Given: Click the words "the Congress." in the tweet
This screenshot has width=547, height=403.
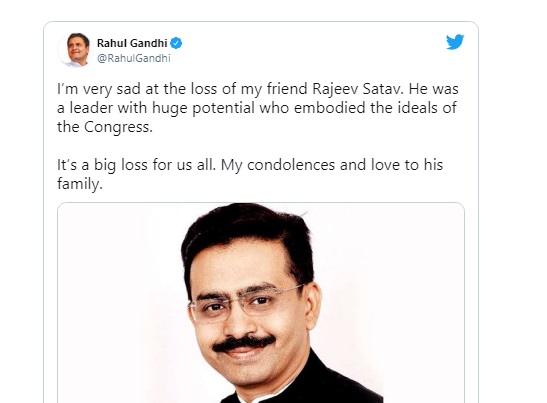Looking at the screenshot, I should [105, 127].
